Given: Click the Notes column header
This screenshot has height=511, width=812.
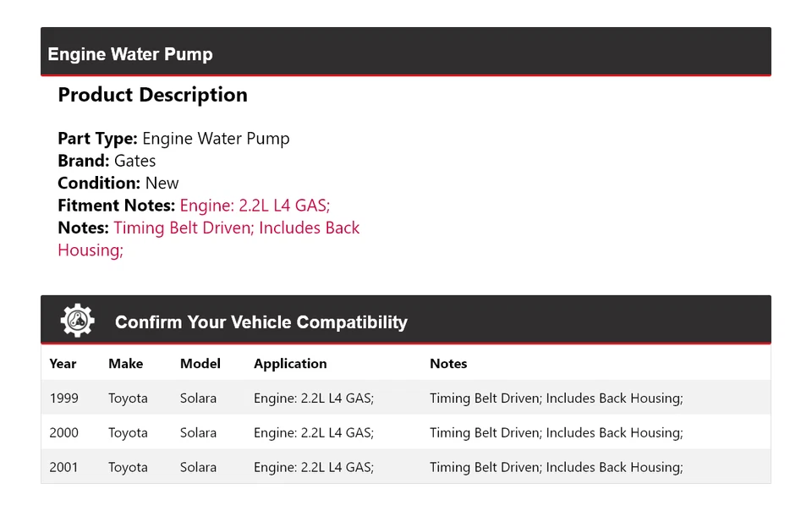Looking at the screenshot, I should point(448,364).
